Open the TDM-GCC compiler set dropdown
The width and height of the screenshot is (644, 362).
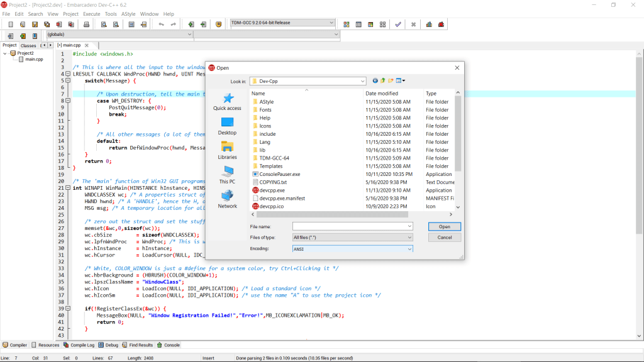331,23
